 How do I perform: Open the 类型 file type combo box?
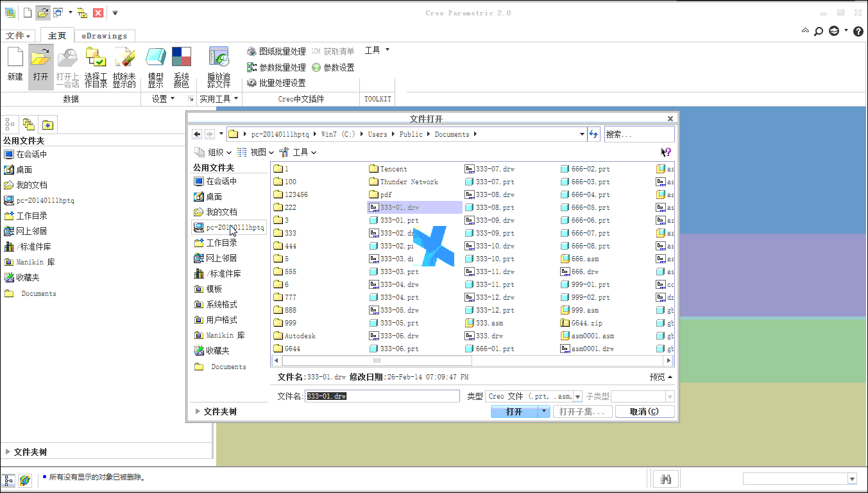534,396
